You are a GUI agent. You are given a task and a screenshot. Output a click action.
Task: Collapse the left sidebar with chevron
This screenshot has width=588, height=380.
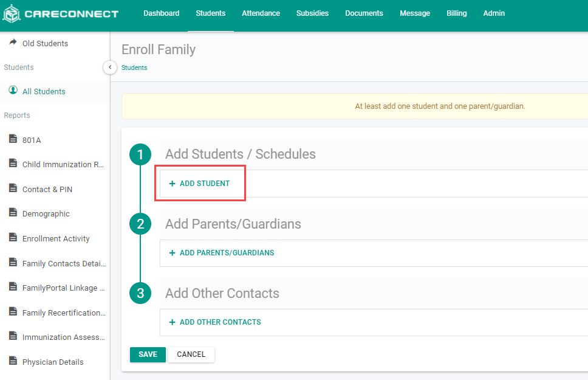coord(110,67)
